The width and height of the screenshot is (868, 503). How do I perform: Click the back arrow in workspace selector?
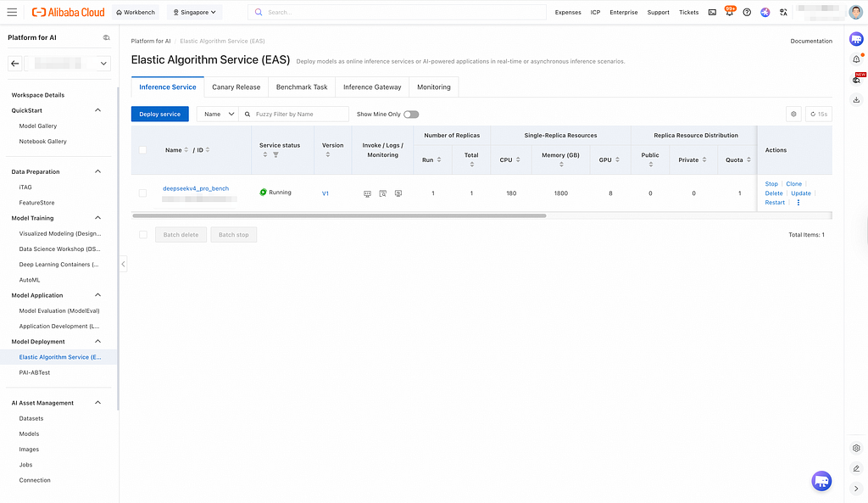pos(15,64)
